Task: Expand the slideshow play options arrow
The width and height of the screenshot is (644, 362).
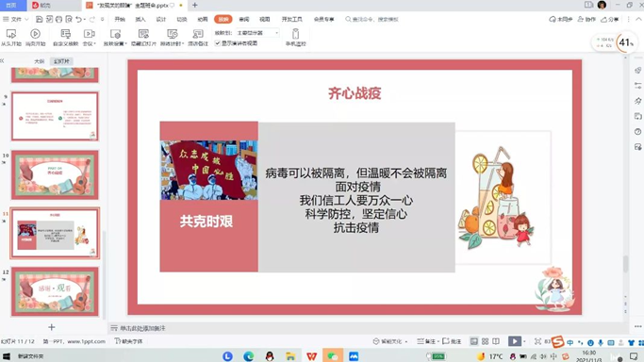Action: pos(524,341)
